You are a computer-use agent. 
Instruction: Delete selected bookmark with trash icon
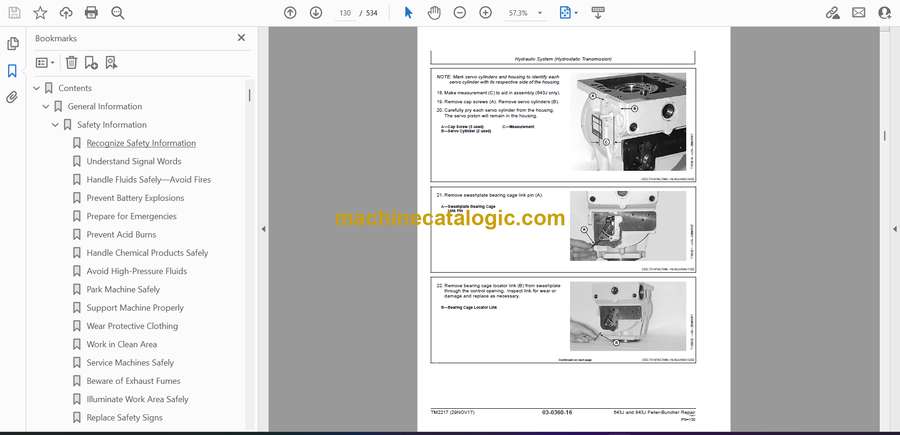71,63
